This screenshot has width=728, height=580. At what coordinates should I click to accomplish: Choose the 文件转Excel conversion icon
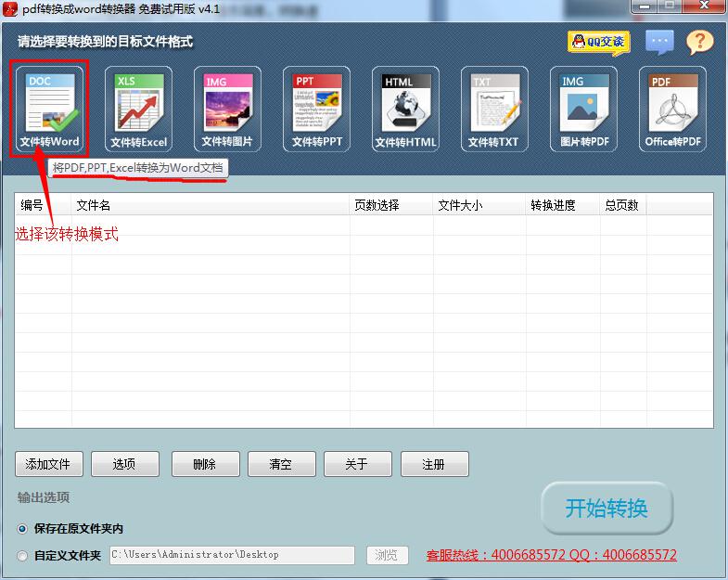click(x=138, y=109)
